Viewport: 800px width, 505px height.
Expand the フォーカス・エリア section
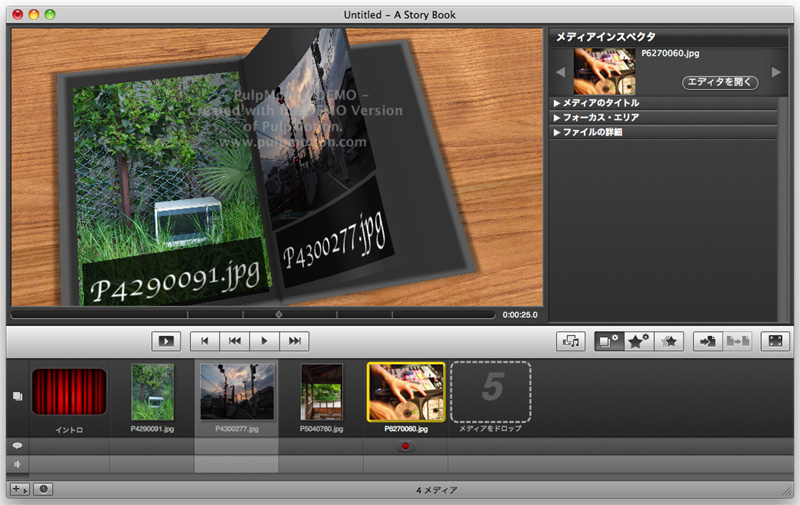pyautogui.click(x=663, y=118)
